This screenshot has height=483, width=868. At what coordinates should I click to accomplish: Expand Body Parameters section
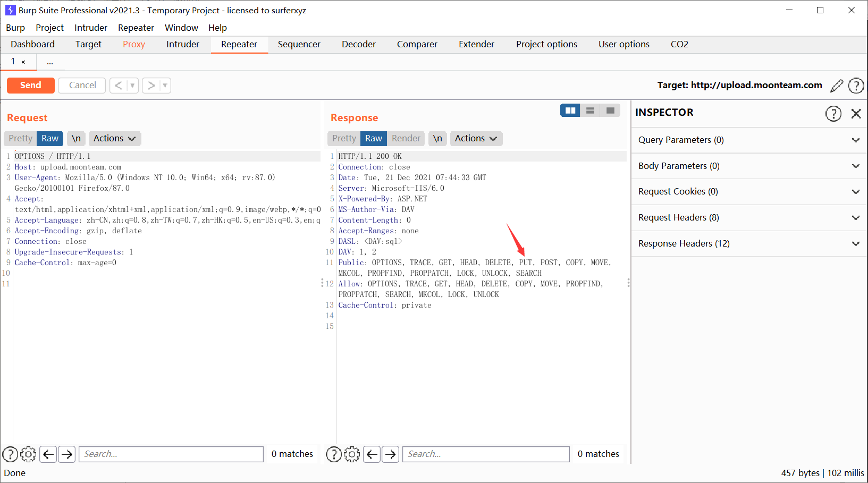tap(749, 166)
